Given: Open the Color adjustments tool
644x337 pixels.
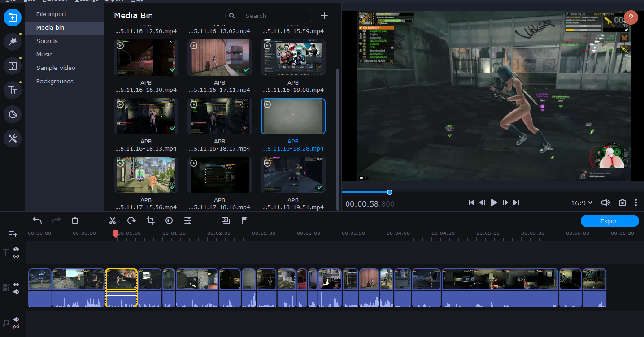Looking at the screenshot, I should [x=169, y=220].
